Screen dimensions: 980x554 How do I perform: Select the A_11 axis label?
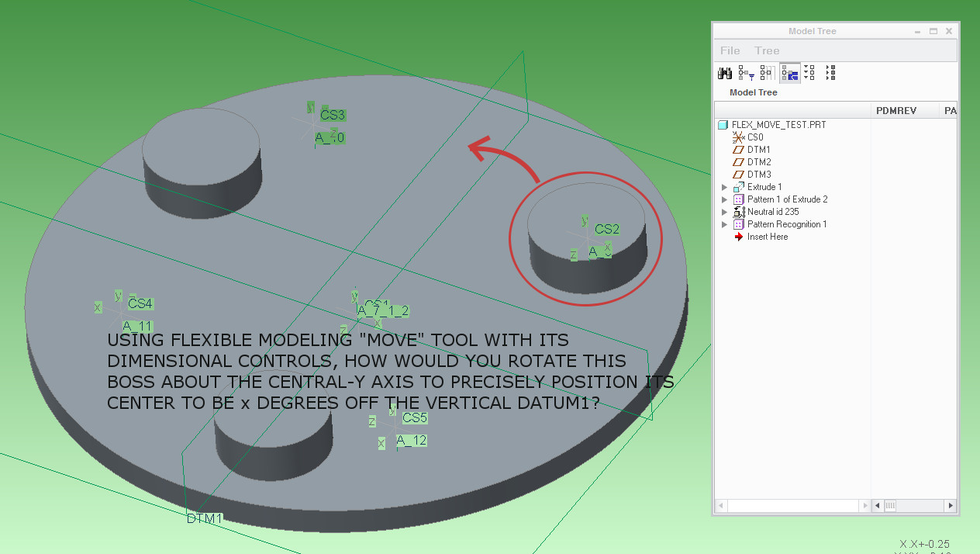pos(137,326)
